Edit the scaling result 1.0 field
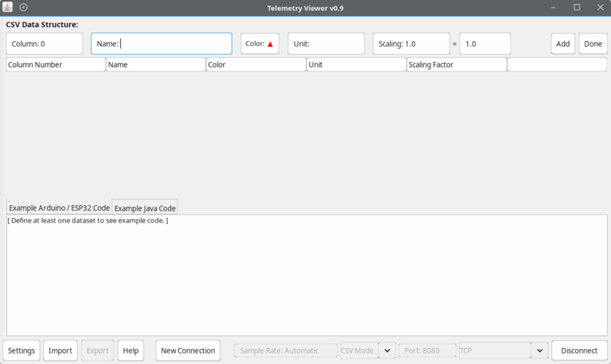Screen dimensions: 611x364 [485, 44]
